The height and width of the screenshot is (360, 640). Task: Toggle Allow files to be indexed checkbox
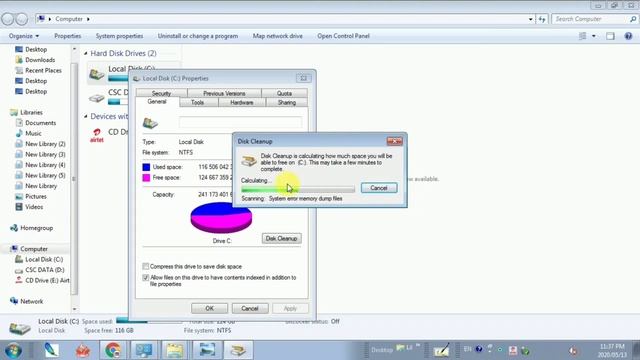146,278
